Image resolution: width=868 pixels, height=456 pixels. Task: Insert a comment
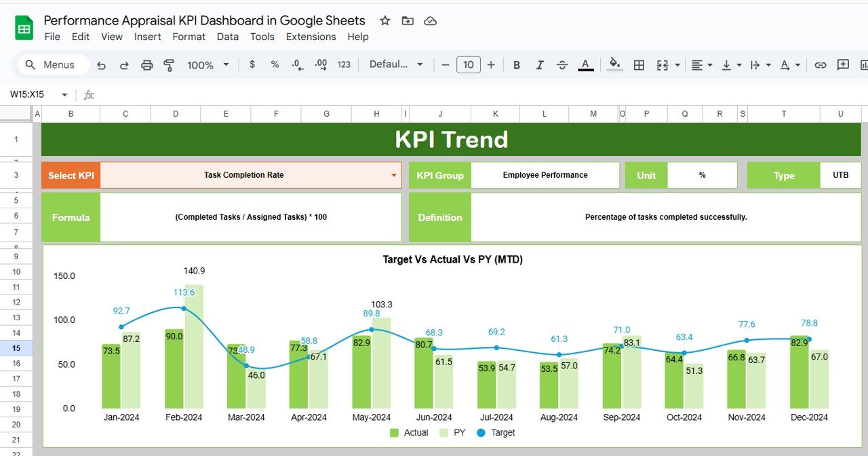842,64
